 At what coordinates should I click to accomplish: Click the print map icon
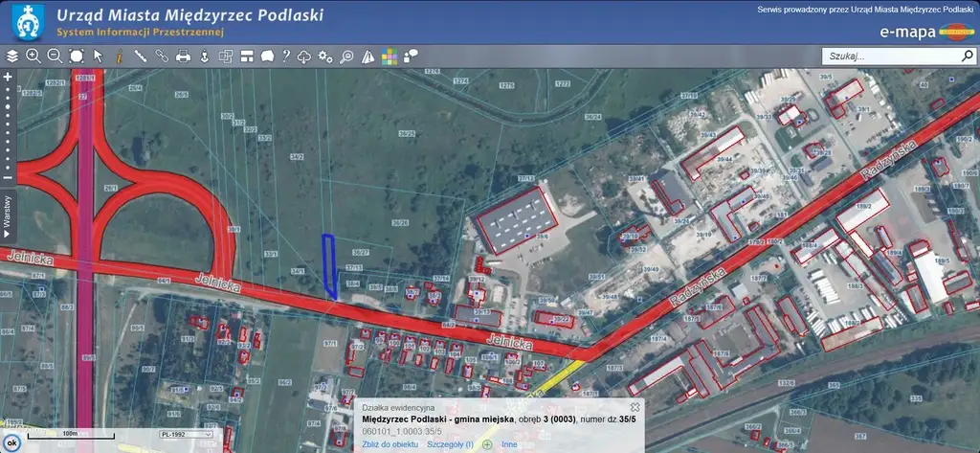click(182, 57)
